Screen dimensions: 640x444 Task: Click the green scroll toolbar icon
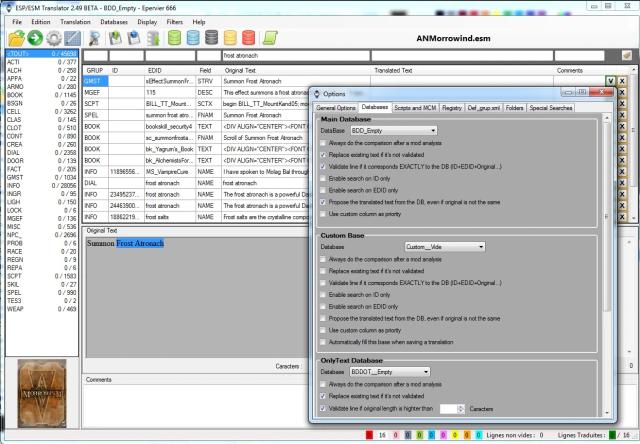270,38
